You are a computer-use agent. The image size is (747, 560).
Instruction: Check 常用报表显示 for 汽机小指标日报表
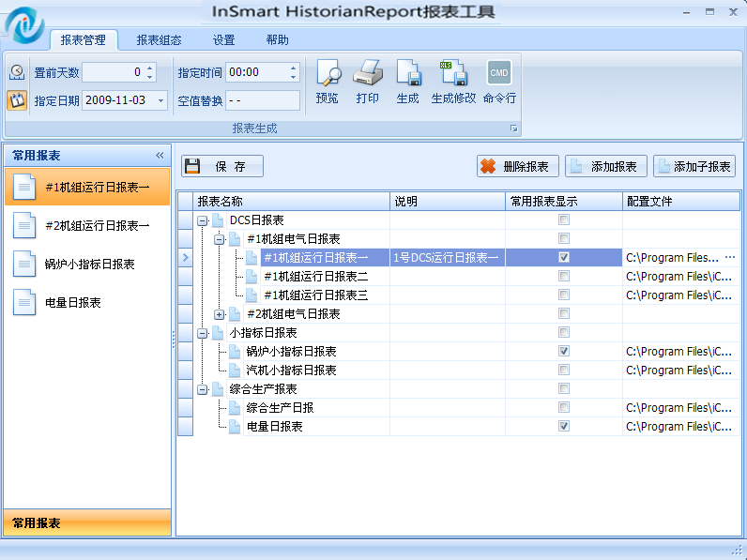tap(564, 370)
